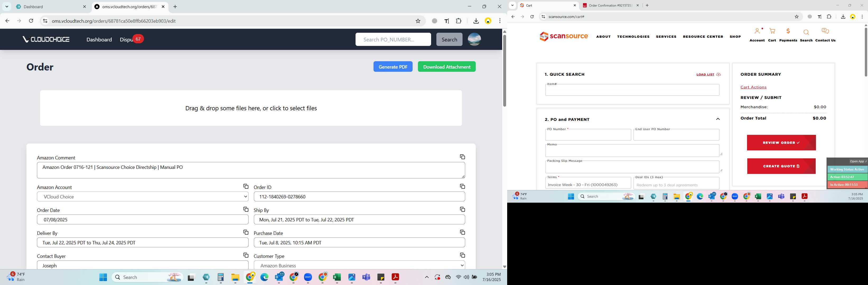The height and width of the screenshot is (285, 868).
Task: Copy the Amazon Comment field value
Action: [462, 157]
